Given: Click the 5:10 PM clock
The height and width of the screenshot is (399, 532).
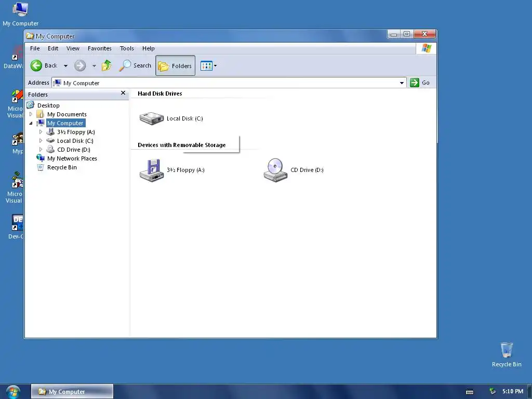Looking at the screenshot, I should (x=513, y=391).
